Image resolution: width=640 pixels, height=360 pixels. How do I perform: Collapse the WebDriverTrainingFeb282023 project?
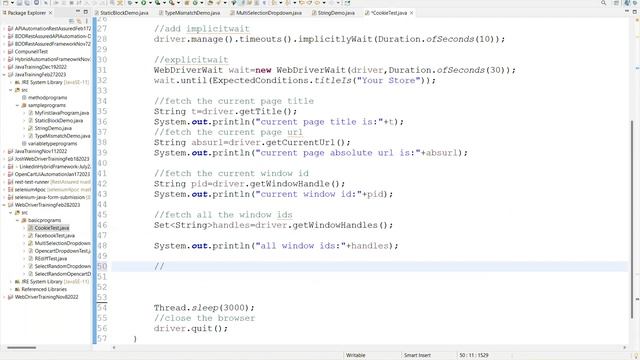[4, 205]
